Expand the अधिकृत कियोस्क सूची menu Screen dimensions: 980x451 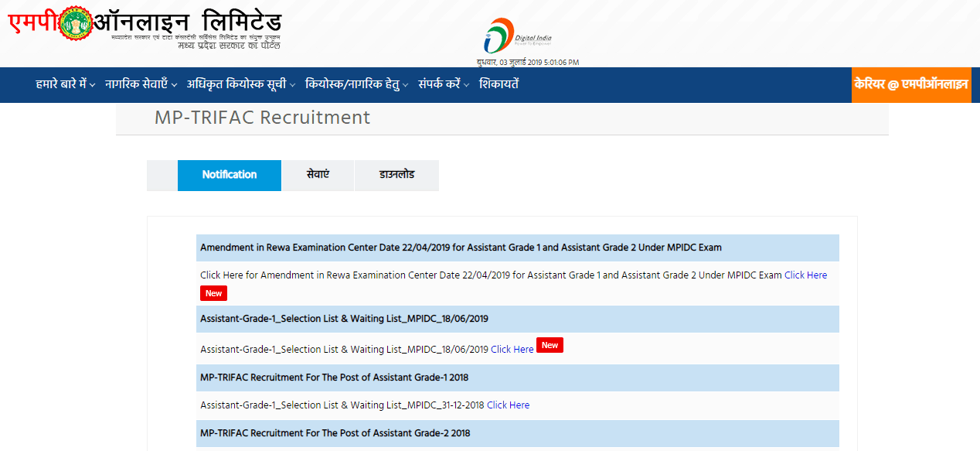point(241,84)
